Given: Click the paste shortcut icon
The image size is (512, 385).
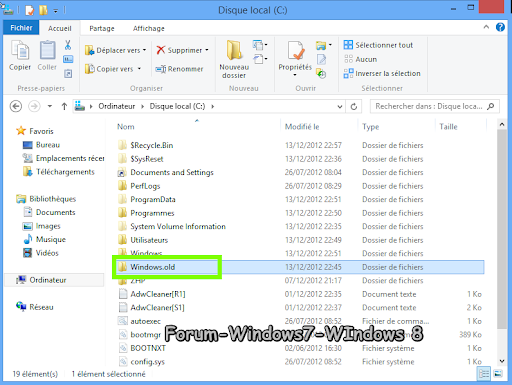Looking at the screenshot, I should (x=68, y=73).
